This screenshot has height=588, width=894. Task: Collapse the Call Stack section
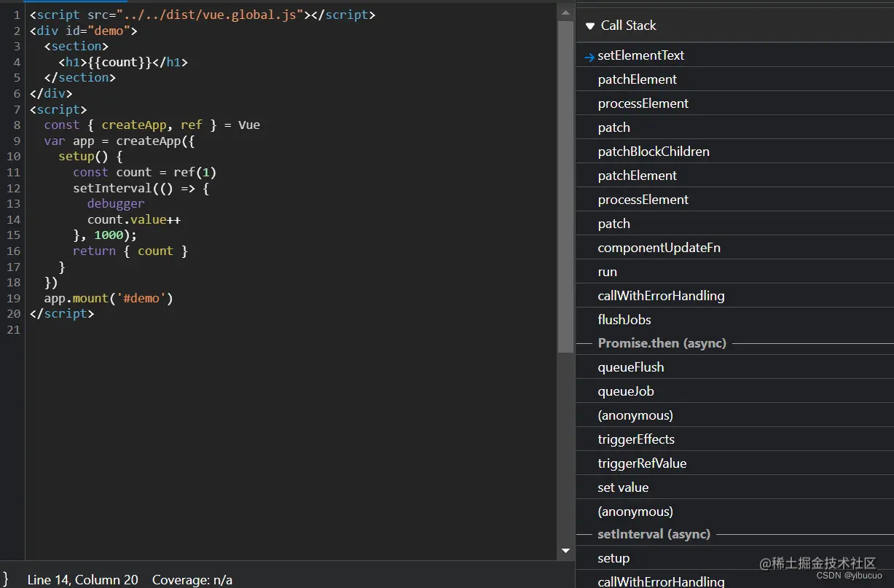click(590, 26)
